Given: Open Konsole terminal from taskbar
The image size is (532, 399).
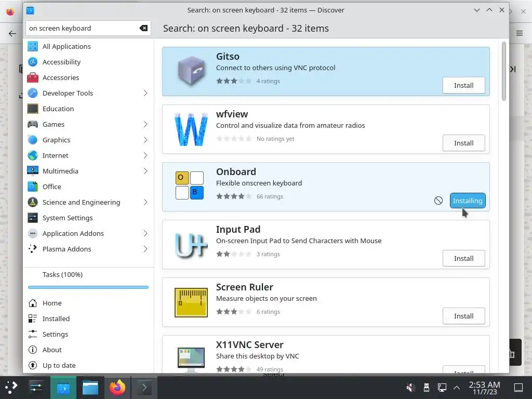Looking at the screenshot, I should tap(144, 387).
